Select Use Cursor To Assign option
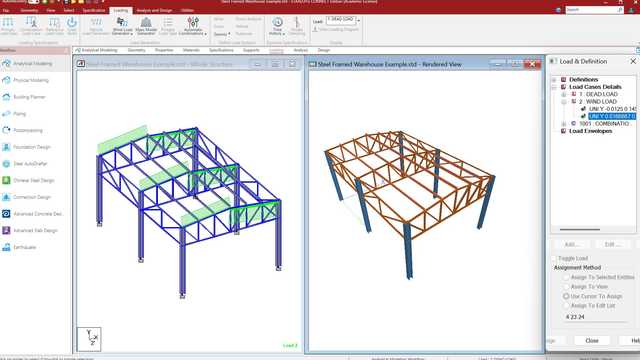Image resolution: width=640 pixels, height=360 pixels. coord(566,296)
